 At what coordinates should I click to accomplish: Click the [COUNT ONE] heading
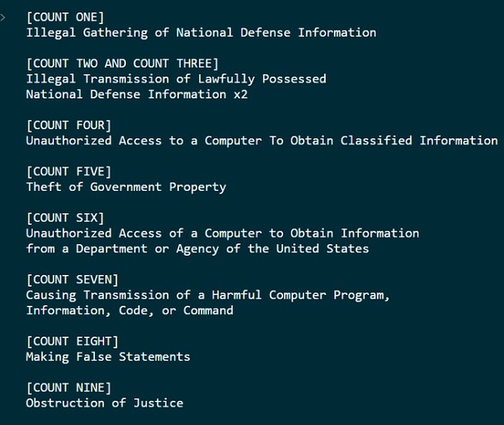coord(66,17)
